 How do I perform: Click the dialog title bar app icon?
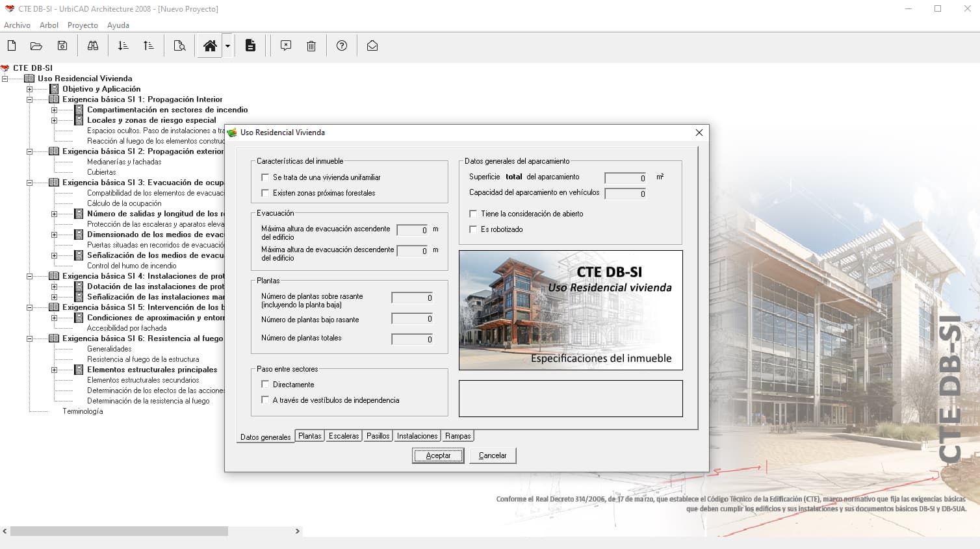pyautogui.click(x=232, y=133)
